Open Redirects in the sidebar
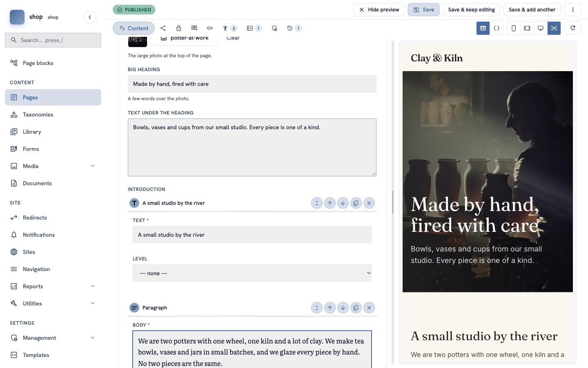Image resolution: width=588 pixels, height=368 pixels. click(x=53, y=218)
